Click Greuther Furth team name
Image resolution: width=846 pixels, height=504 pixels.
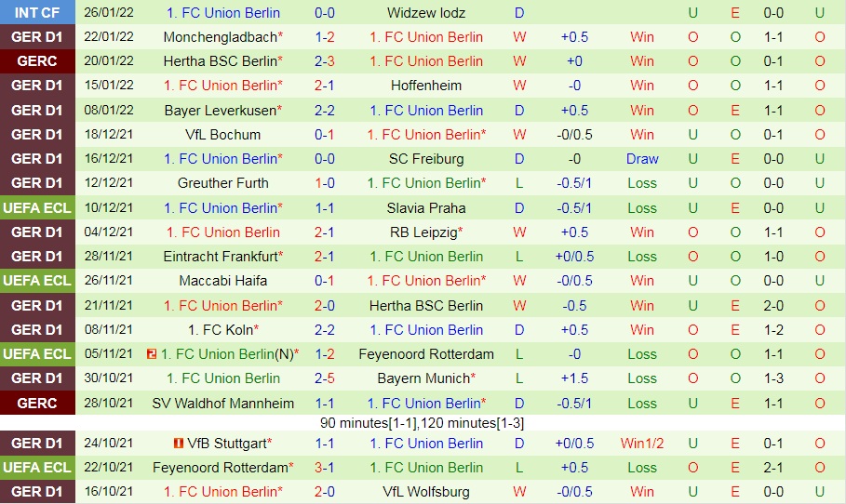pyautogui.click(x=222, y=183)
